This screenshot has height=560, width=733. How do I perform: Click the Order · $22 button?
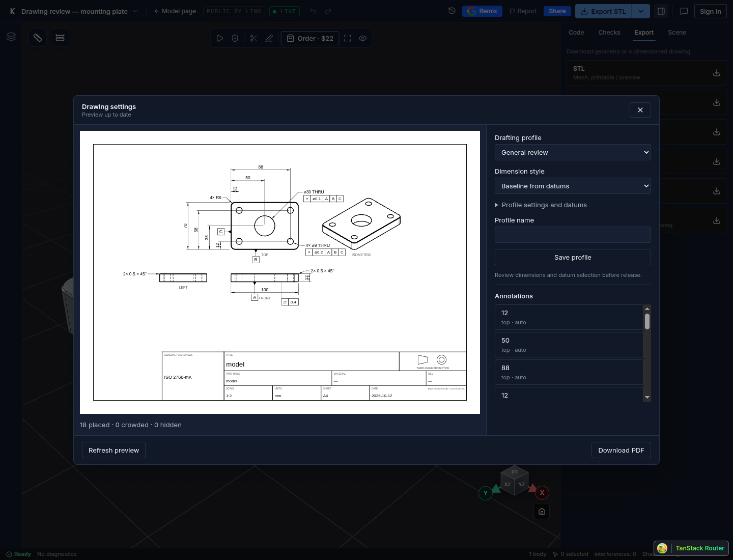click(x=310, y=38)
